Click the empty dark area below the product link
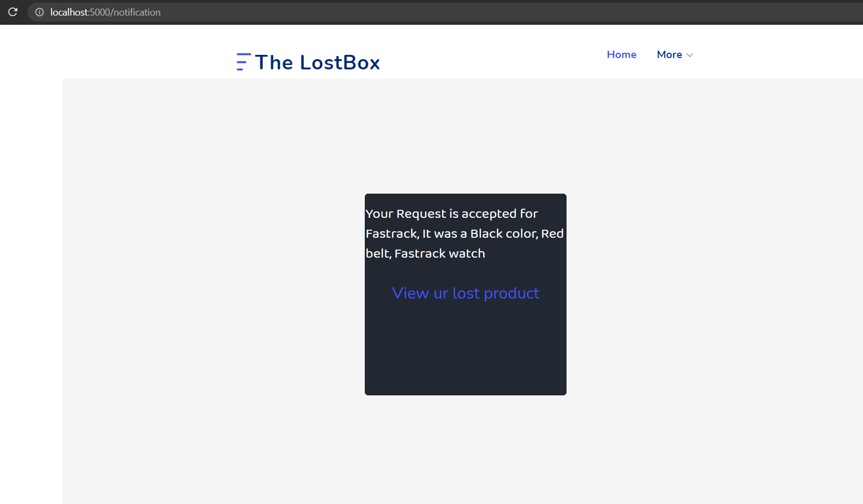 click(465, 350)
